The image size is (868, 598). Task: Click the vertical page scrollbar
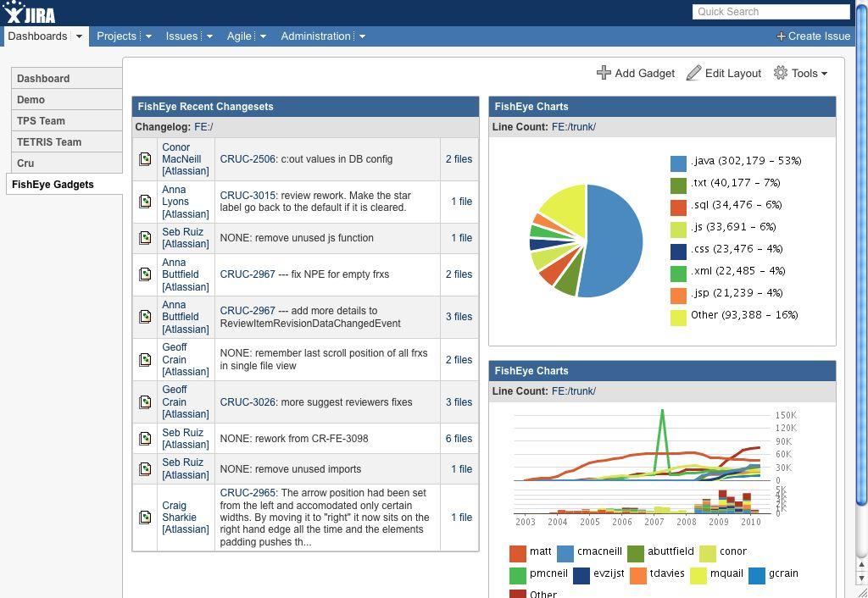[x=861, y=254]
